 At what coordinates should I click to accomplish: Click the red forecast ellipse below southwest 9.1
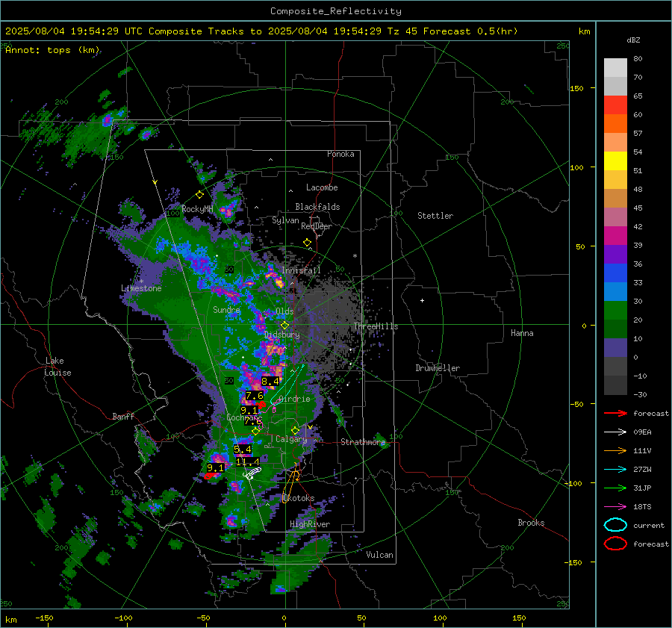coord(211,476)
